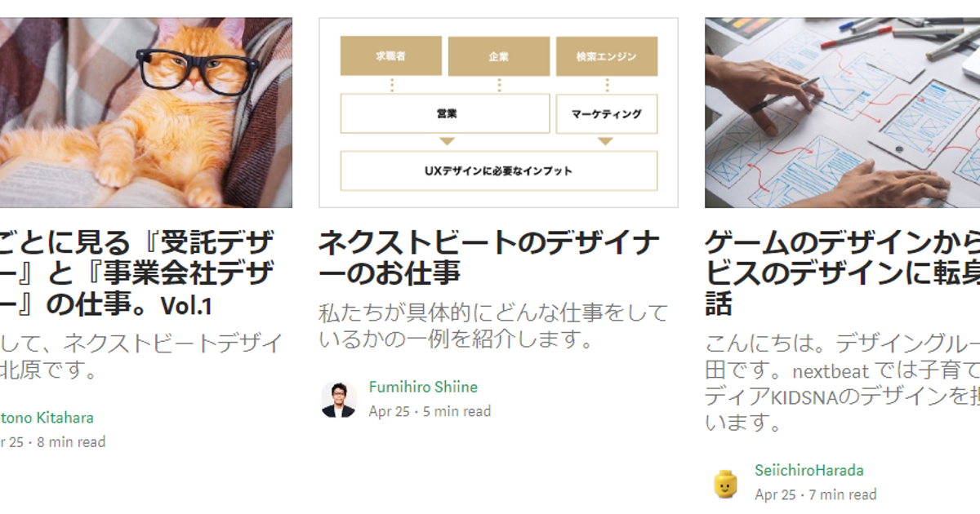Click subtitle 私たちが具体的にどんな仕事
Viewport: 980px width, 514px height.
coord(492,325)
